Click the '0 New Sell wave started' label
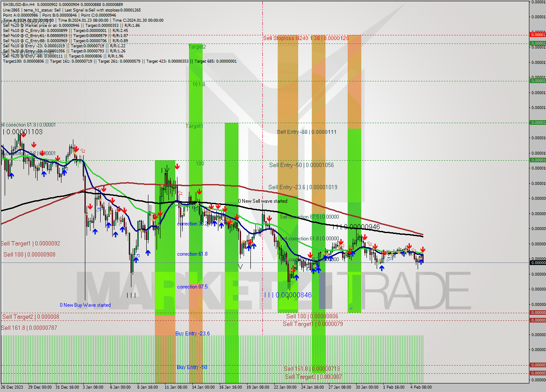Screen dimensions: 546x392 pyautogui.click(x=262, y=201)
